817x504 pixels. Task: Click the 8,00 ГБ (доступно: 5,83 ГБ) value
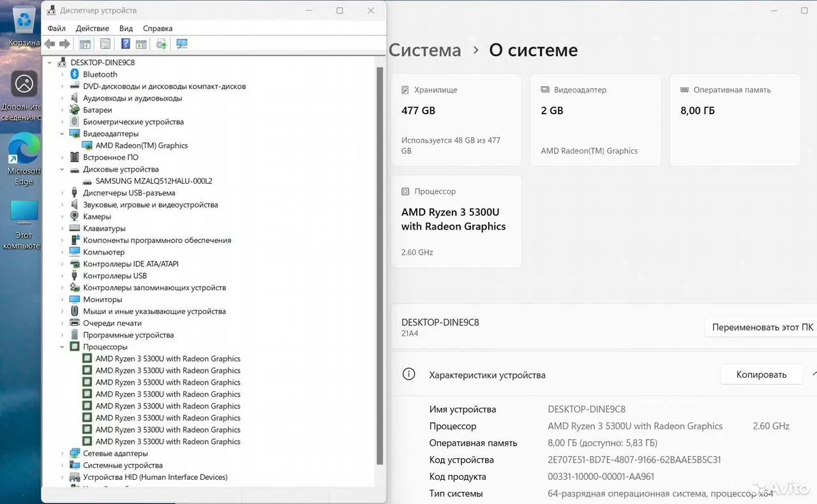click(x=603, y=443)
